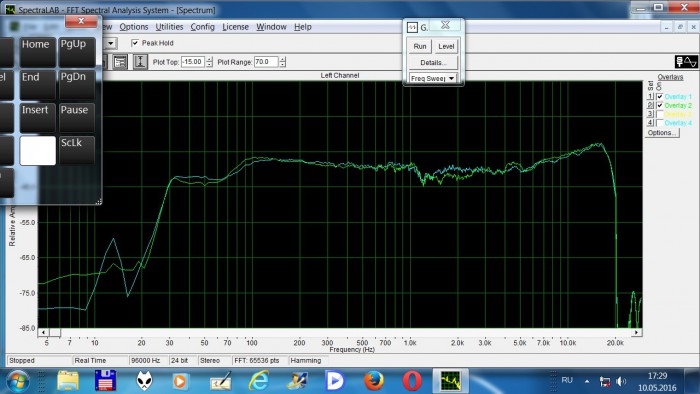Open the Utilities menu

[x=169, y=27]
